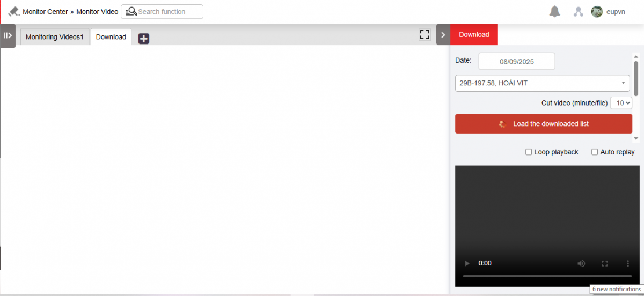This screenshot has width=644, height=296.
Task: Open the notifications bell
Action: (555, 11)
